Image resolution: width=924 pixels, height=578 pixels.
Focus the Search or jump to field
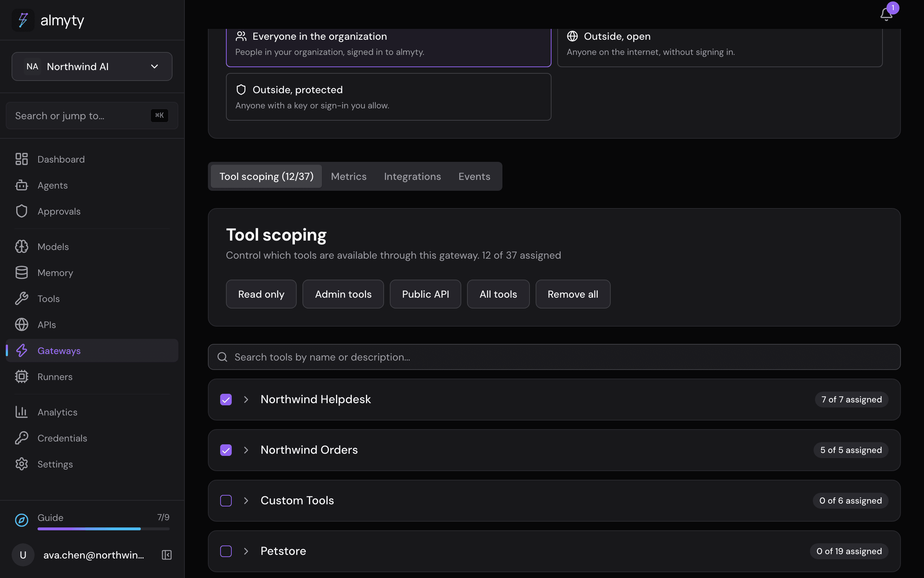point(92,116)
